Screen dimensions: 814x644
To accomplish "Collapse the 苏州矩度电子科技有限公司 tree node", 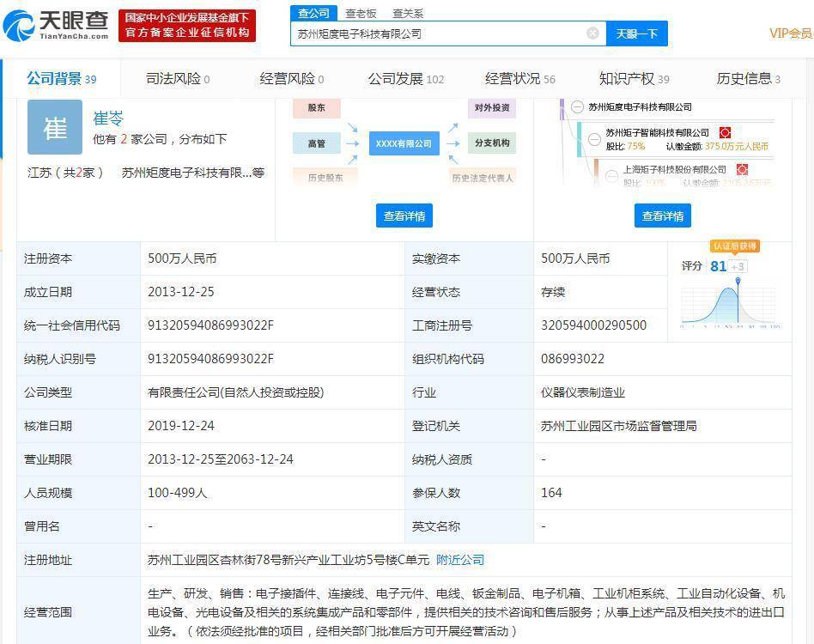I will 577,107.
